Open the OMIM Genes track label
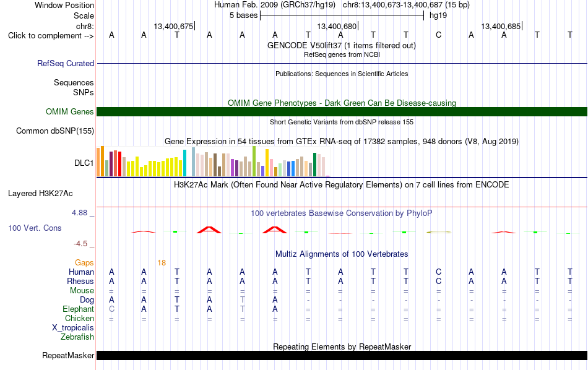This screenshot has height=370, width=588. pyautogui.click(x=69, y=112)
